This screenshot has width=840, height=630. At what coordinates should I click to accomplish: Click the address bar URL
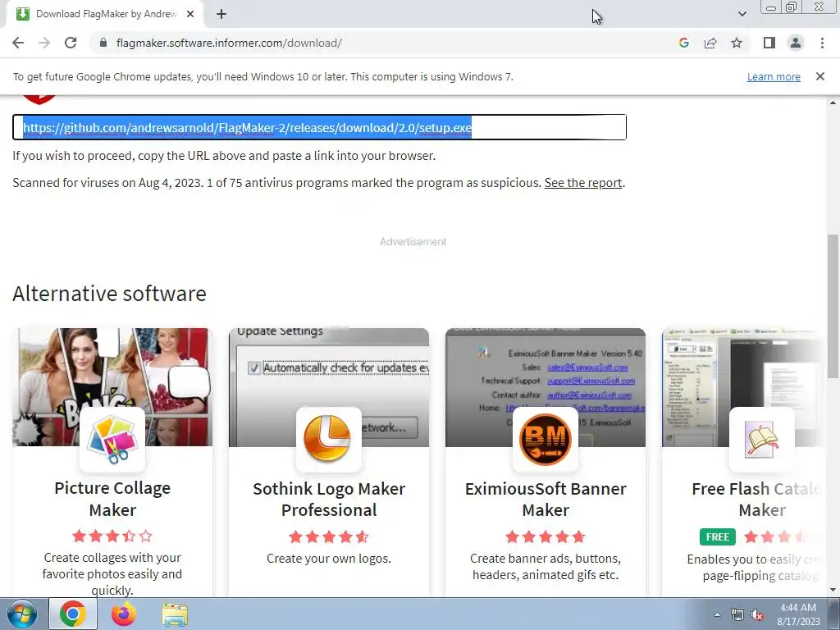pyautogui.click(x=229, y=43)
